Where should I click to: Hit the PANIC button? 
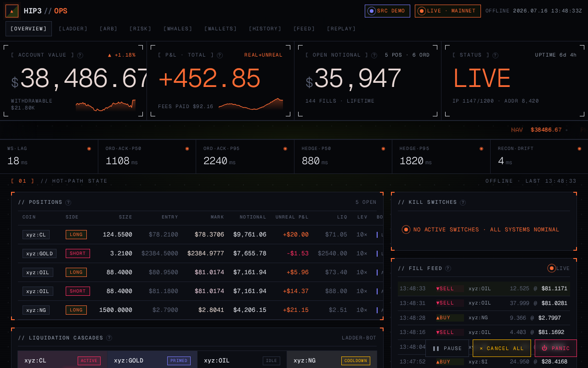556,348
